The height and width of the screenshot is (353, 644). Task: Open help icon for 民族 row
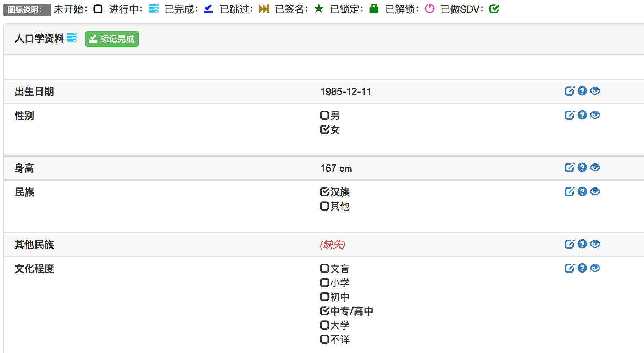coord(582,192)
